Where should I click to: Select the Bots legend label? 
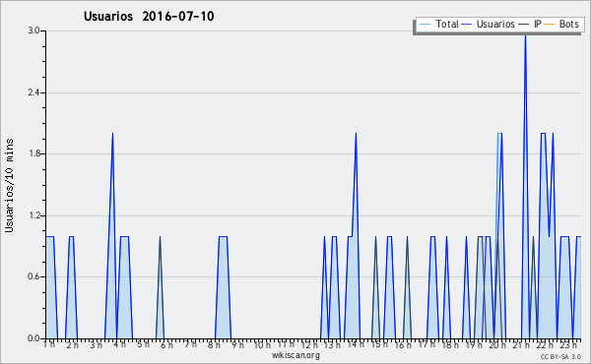coord(569,24)
